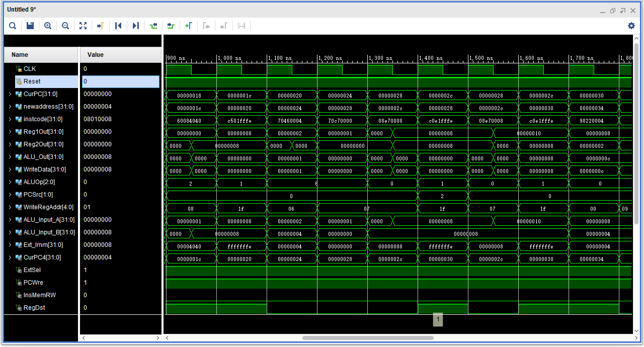
Task: Click Previous Transition icon
Action: (x=153, y=26)
